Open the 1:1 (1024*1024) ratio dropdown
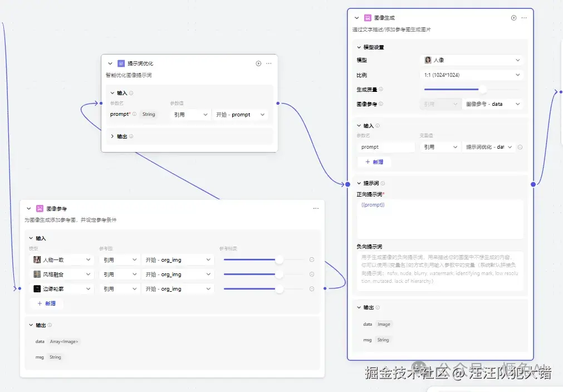The height and width of the screenshot is (392, 563). (471, 74)
